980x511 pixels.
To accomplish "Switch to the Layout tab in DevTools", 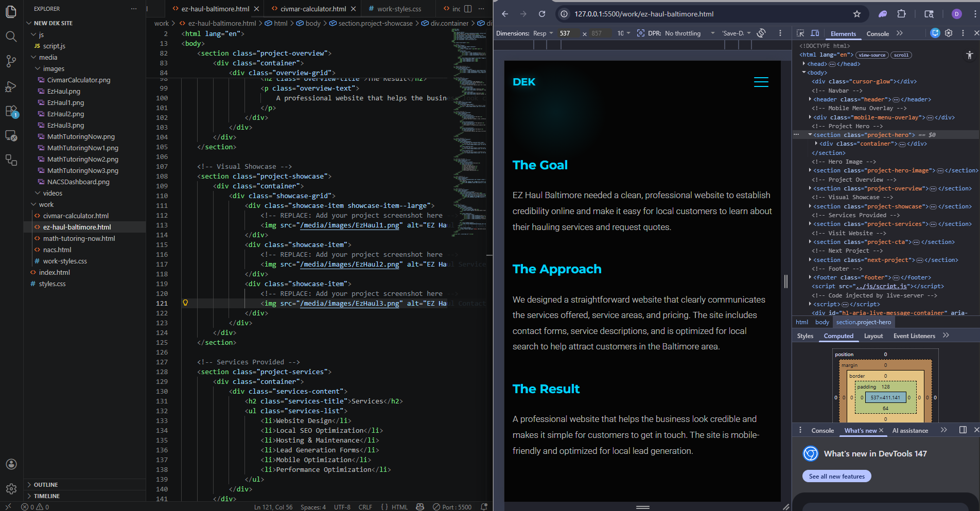I will [873, 336].
